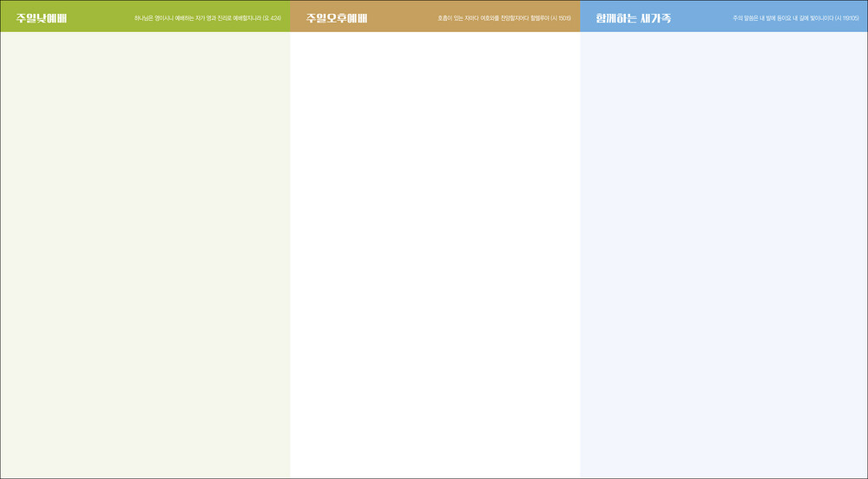Image resolution: width=868 pixels, height=479 pixels.
Task: Select the 주일오후예배 heading
Action: 337,17
